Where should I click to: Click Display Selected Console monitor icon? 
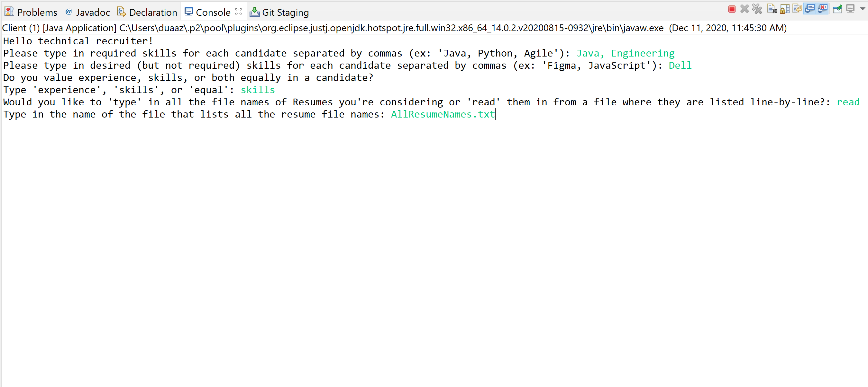pos(850,9)
